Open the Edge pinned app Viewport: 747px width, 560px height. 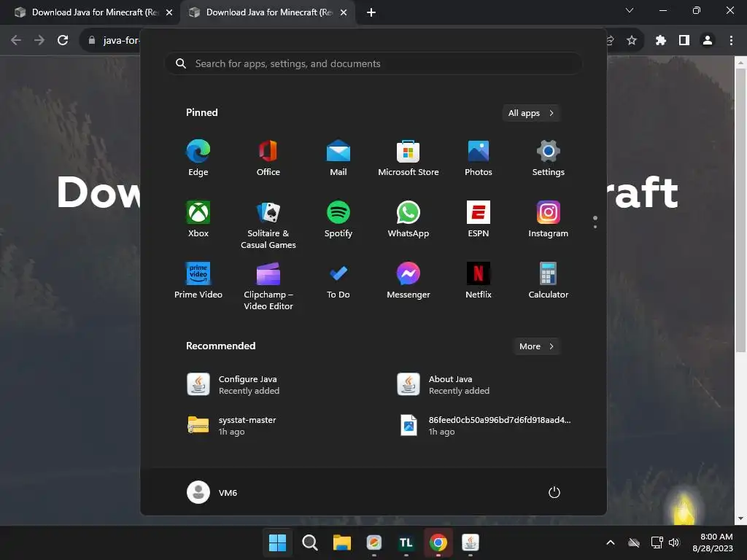[x=198, y=157]
